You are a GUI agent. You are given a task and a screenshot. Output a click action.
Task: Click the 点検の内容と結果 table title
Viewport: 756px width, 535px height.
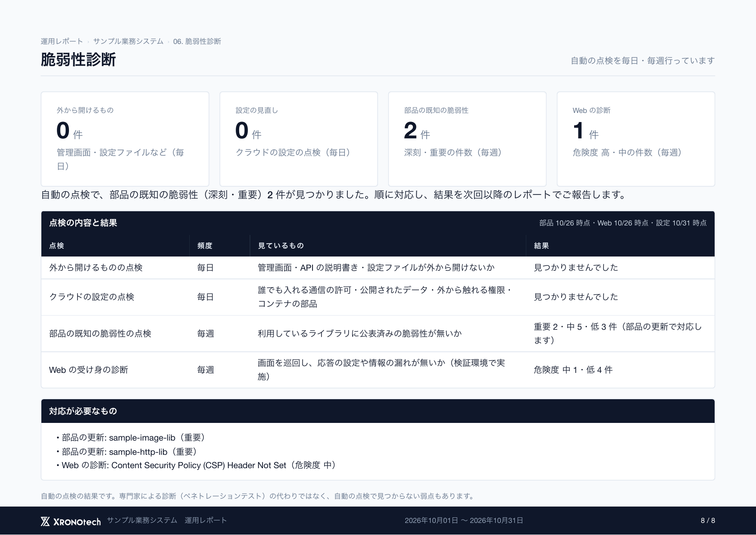click(x=83, y=223)
